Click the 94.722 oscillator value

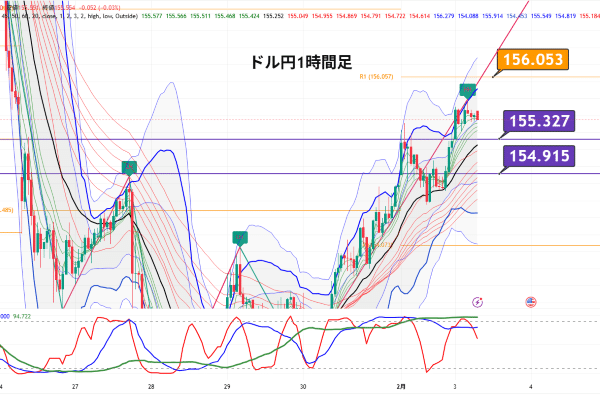click(22, 317)
